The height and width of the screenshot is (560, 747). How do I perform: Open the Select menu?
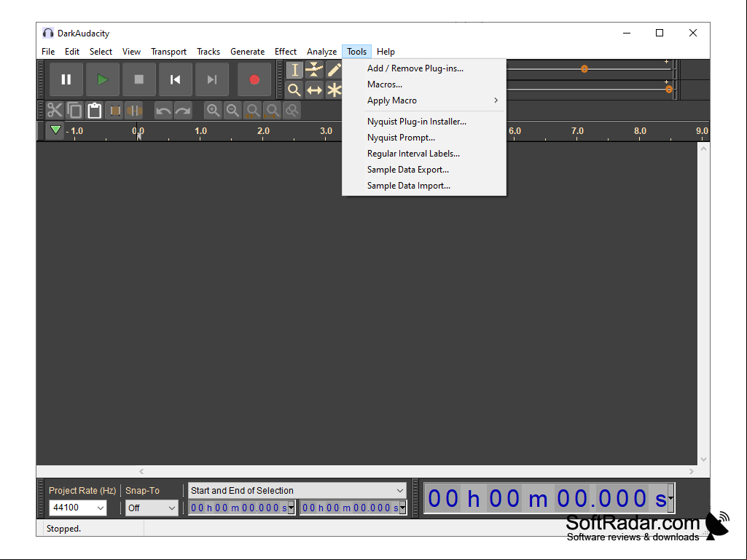point(101,52)
